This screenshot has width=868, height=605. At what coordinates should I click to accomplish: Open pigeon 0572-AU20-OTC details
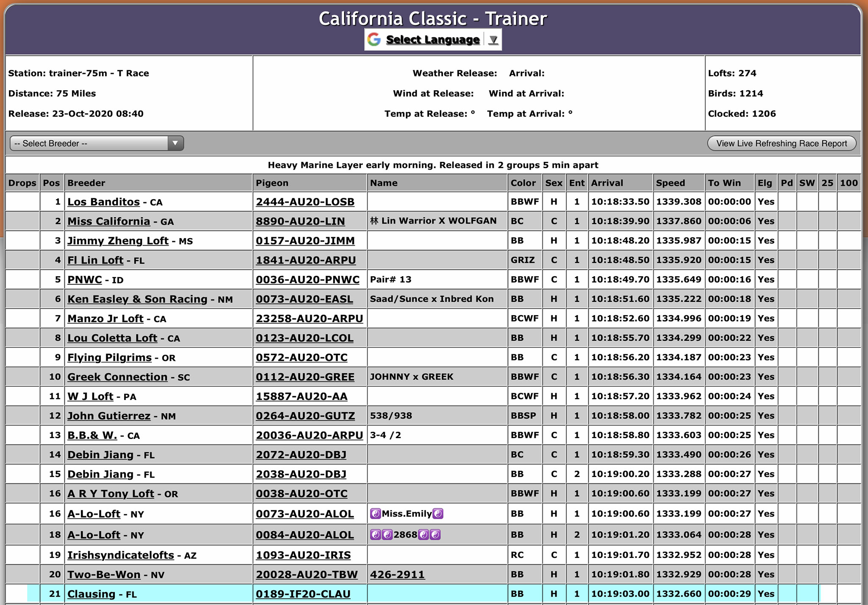pos(302,358)
